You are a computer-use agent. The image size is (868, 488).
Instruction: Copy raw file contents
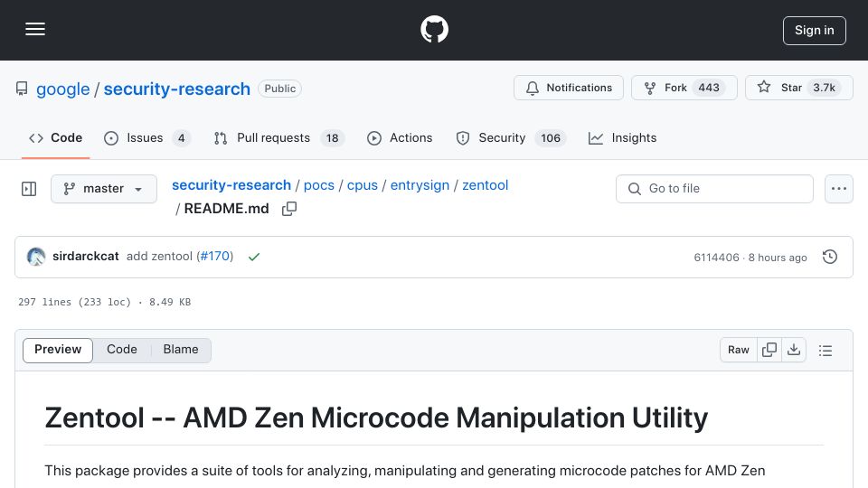click(769, 350)
